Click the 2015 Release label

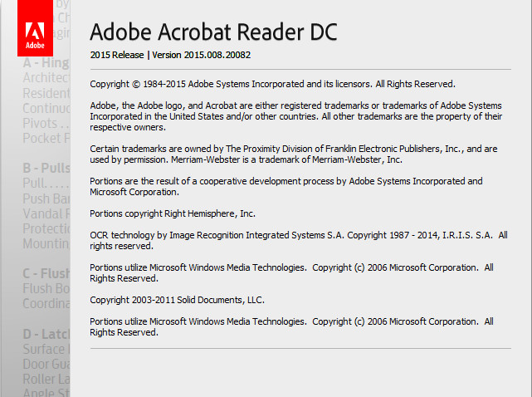[x=117, y=55]
